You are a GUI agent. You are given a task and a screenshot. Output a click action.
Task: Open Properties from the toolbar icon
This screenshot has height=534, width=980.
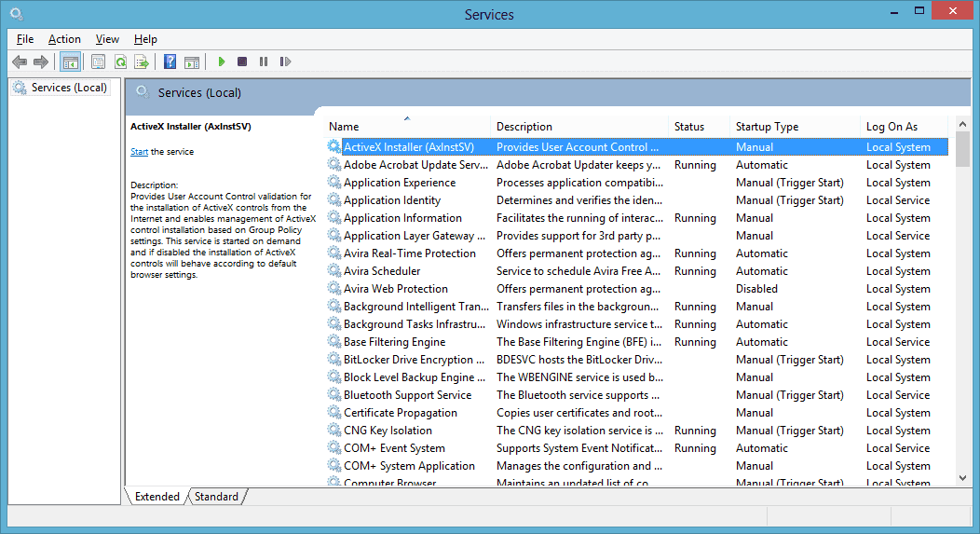pyautogui.click(x=98, y=62)
